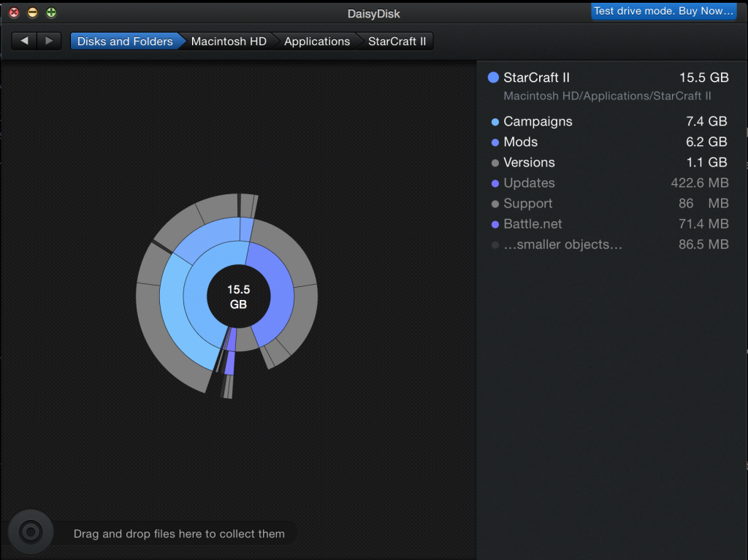Open the Battle.net folder row
The image size is (748, 560).
608,223
